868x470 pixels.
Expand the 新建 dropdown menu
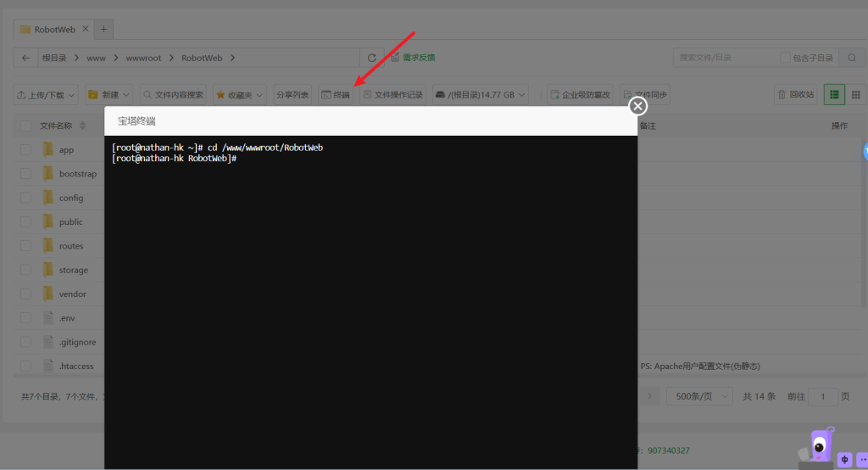(x=109, y=94)
